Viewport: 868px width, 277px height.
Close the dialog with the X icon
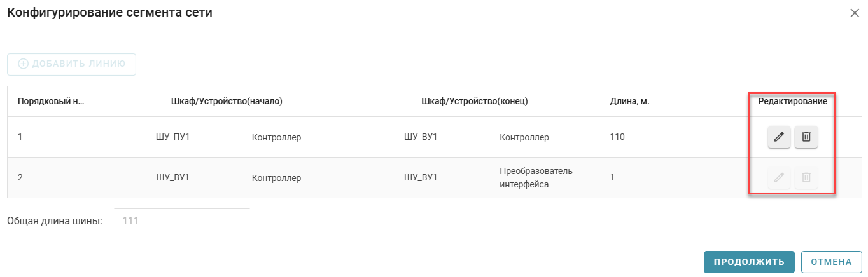click(855, 13)
